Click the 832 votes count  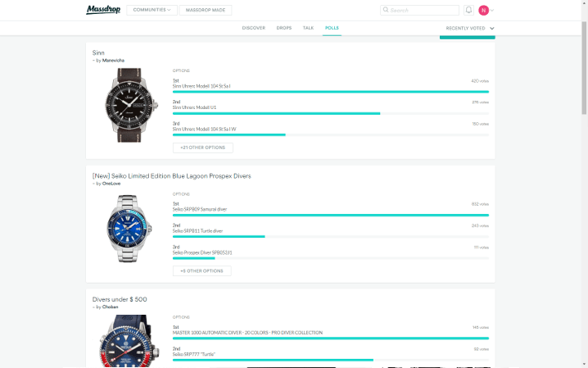coord(480,204)
